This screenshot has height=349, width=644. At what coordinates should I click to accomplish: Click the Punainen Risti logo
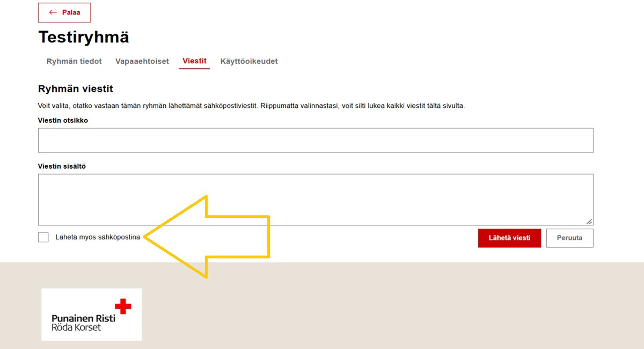(x=92, y=314)
